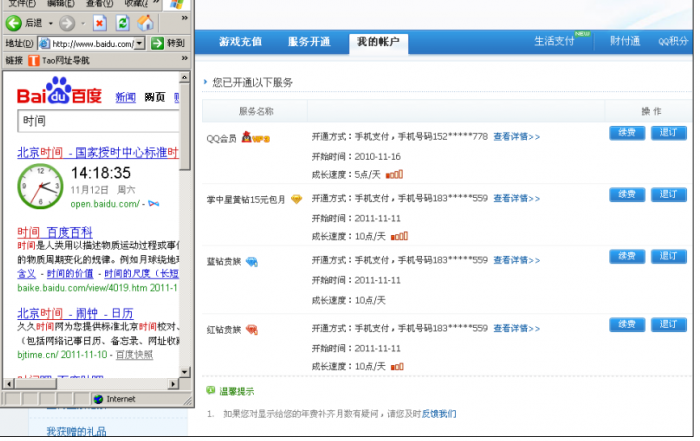Click 续费 button for 红钻贵族
Image resolution: width=700 pixels, height=441 pixels.
click(x=627, y=325)
